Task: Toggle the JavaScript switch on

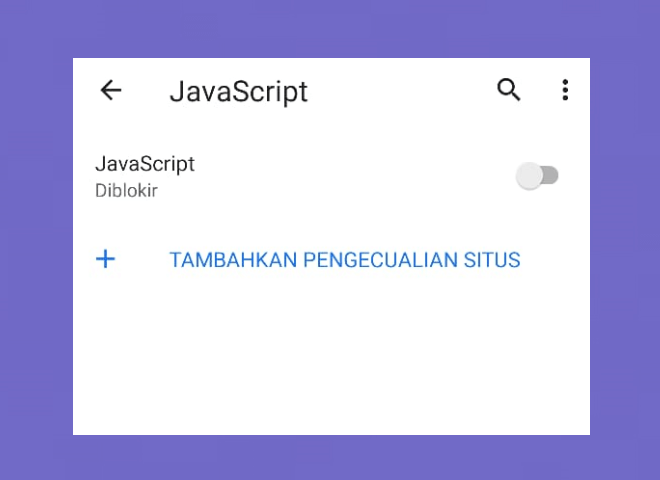Action: [x=538, y=176]
